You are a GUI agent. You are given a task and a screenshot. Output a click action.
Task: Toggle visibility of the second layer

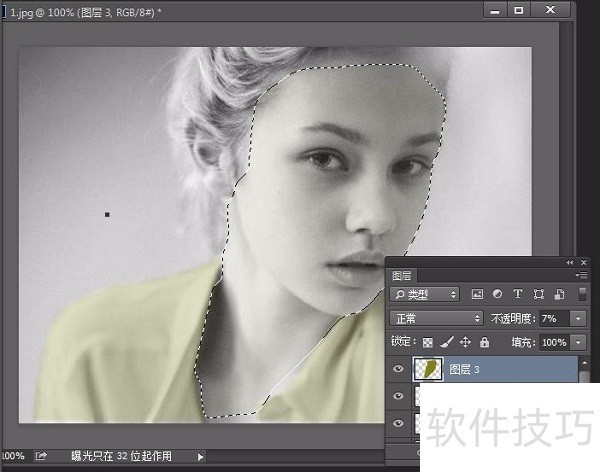point(399,397)
